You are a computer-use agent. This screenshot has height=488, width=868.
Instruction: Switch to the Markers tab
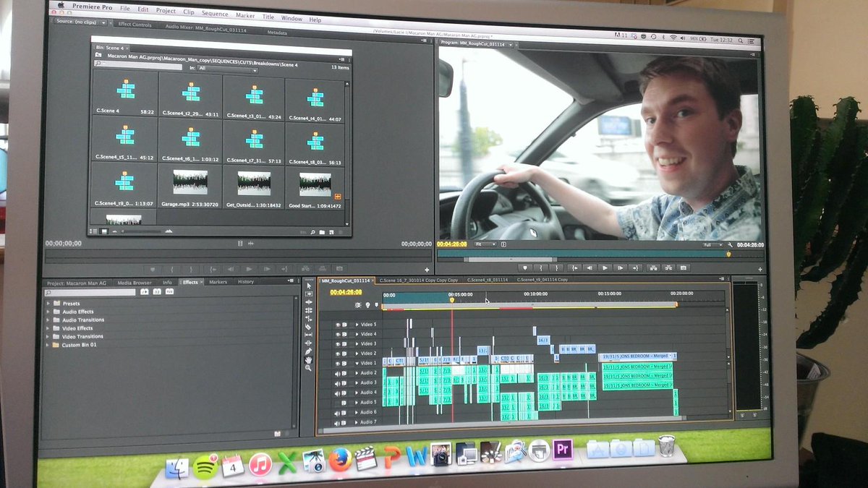tap(218, 282)
